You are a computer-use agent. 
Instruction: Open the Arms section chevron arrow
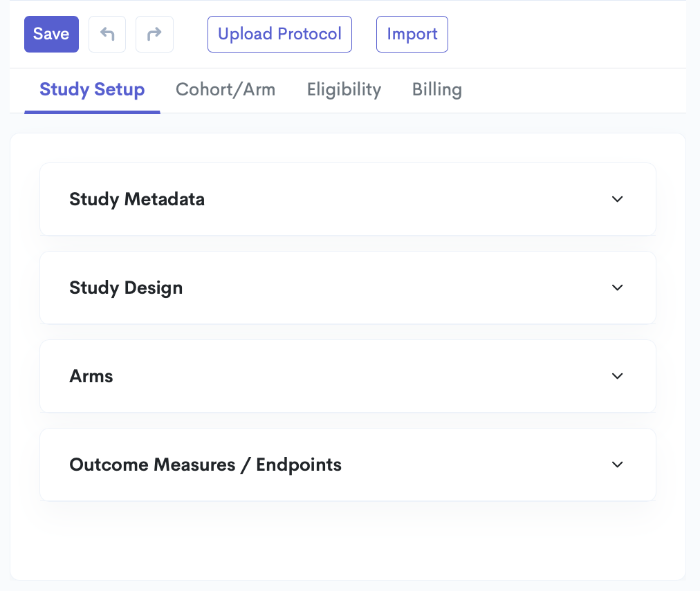point(618,376)
